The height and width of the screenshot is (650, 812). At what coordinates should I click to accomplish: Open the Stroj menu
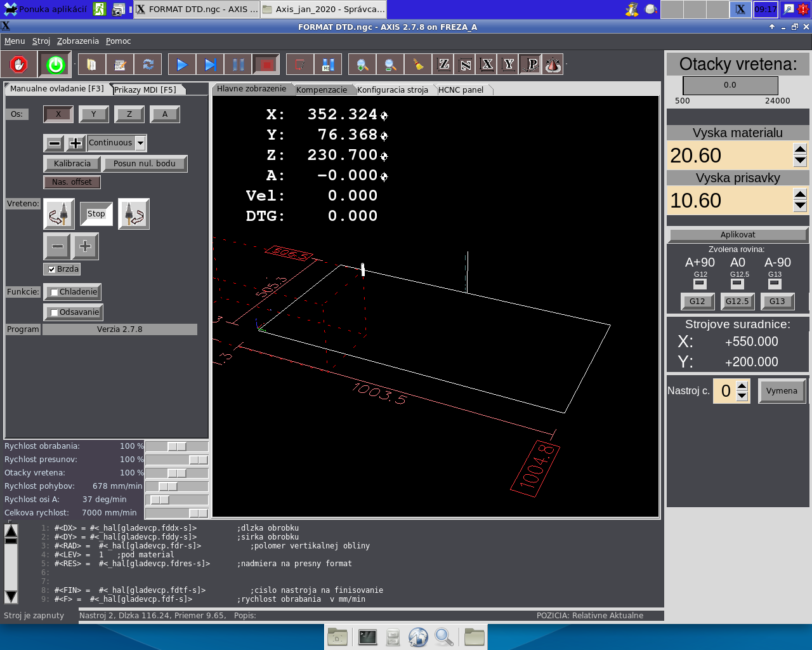pyautogui.click(x=41, y=41)
